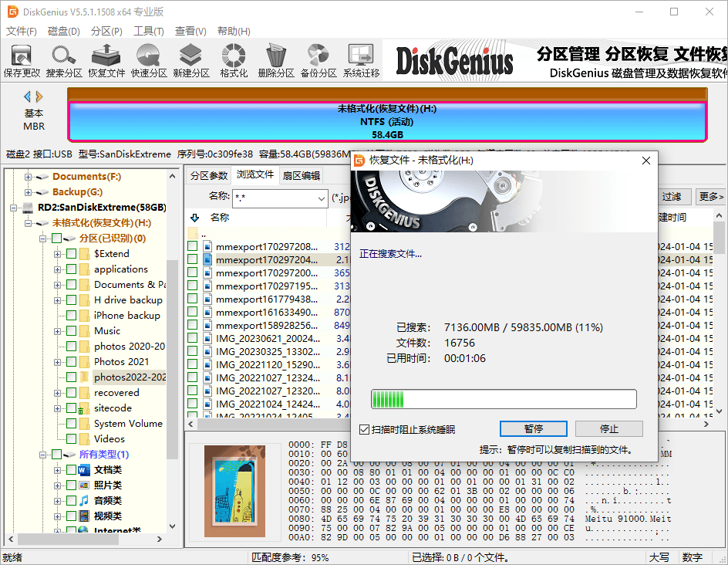728x565 pixels.
Task: Click the video type (视频类) film icon
Action: [84, 516]
